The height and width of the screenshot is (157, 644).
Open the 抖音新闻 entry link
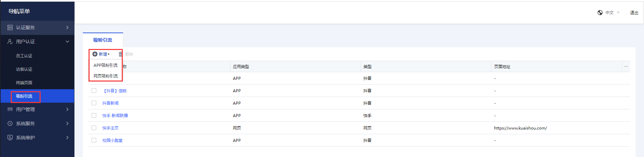[x=110, y=103]
